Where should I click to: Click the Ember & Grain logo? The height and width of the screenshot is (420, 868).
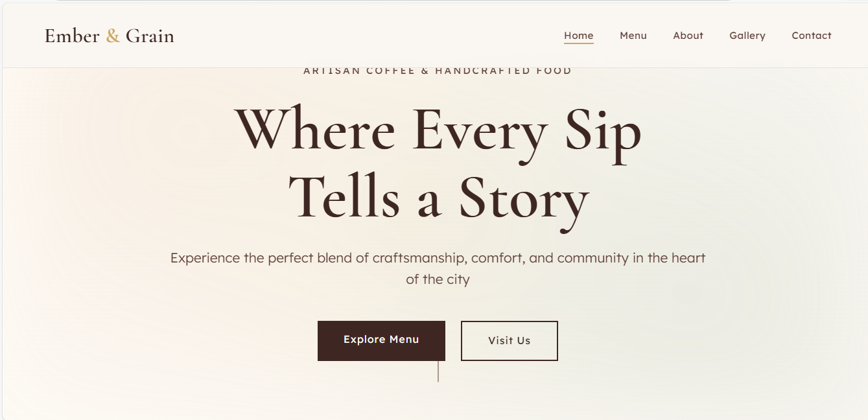(x=108, y=36)
